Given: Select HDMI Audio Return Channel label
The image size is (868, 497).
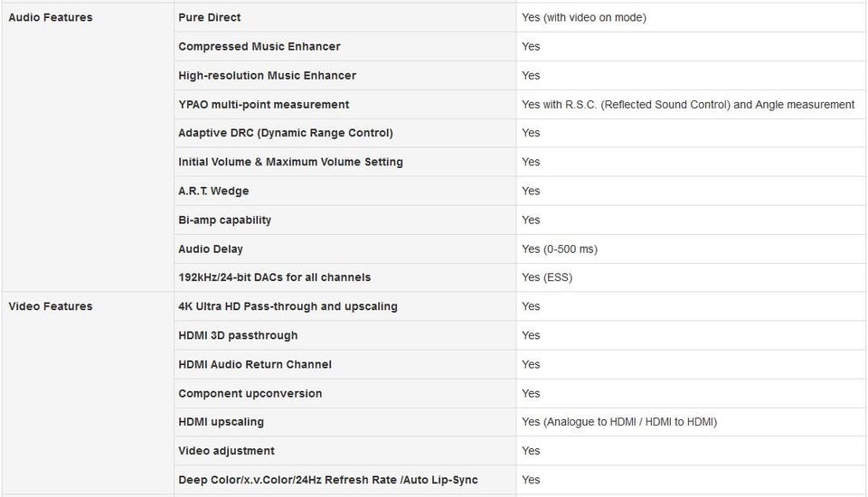Looking at the screenshot, I should click(x=255, y=364).
